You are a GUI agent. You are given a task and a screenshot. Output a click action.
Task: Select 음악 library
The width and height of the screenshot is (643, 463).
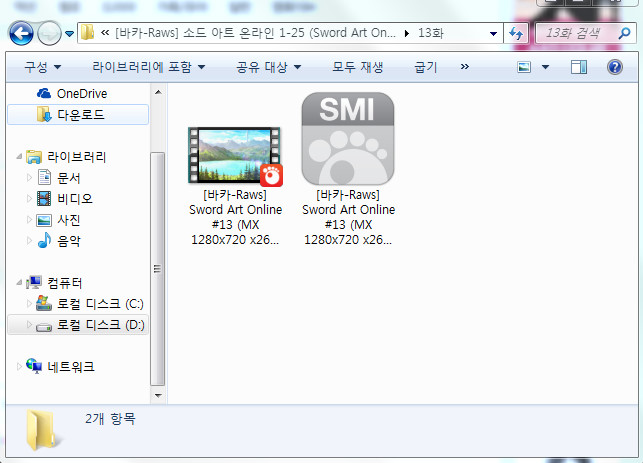click(x=68, y=241)
